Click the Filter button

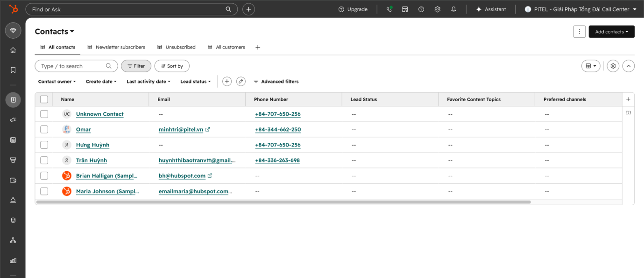(136, 66)
